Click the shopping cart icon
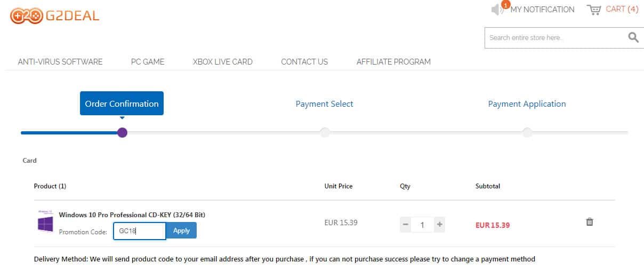Image resolution: width=644 pixels, height=278 pixels. pos(594,10)
